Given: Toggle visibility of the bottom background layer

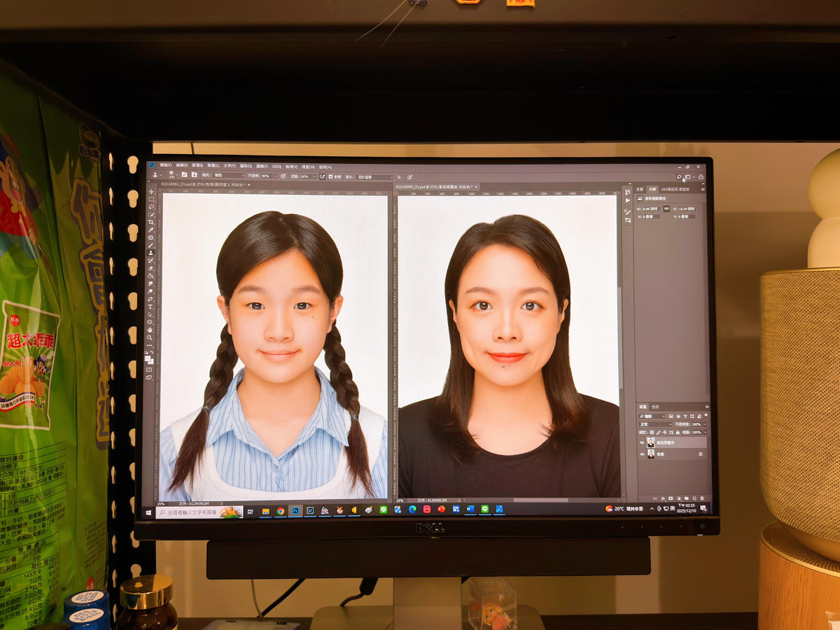Looking at the screenshot, I should point(642,454).
